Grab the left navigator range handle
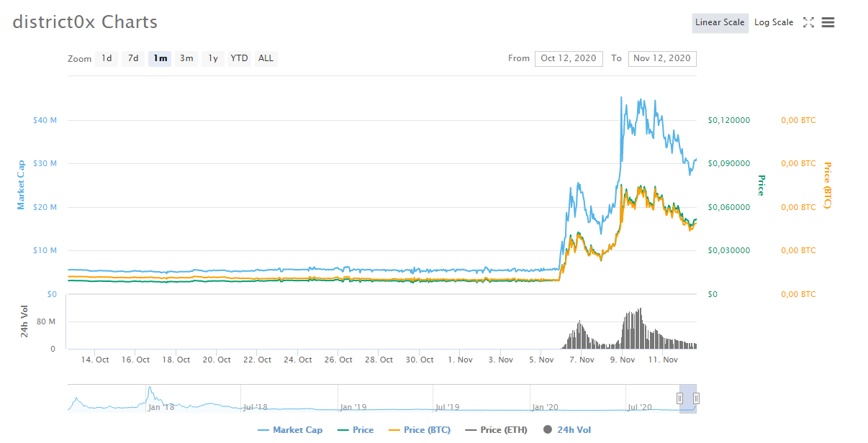This screenshot has width=868, height=443. [x=679, y=398]
